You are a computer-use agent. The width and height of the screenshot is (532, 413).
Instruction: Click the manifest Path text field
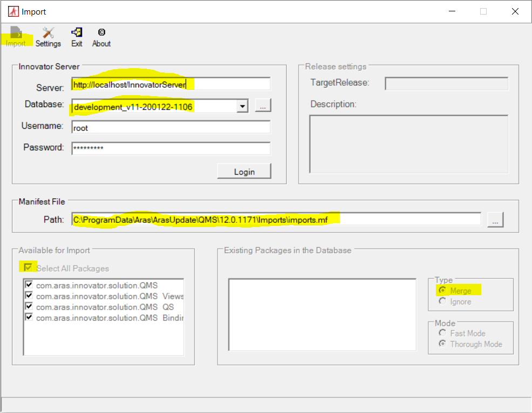[x=276, y=219]
